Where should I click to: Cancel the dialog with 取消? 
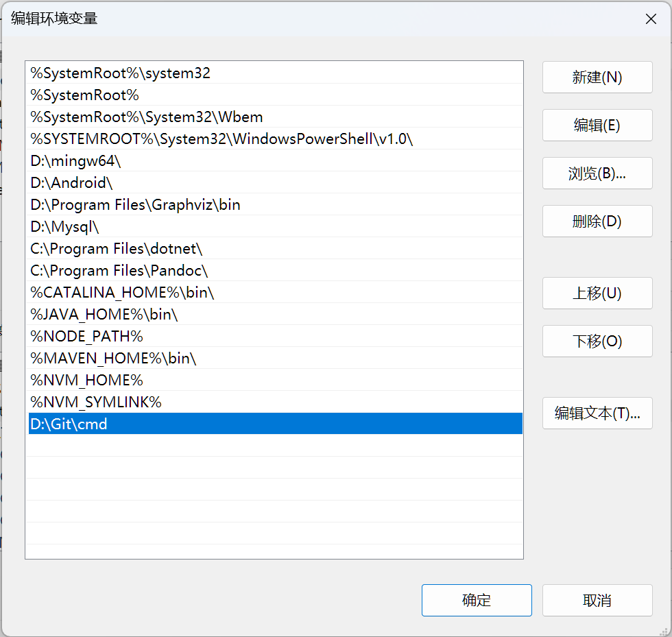pyautogui.click(x=597, y=601)
